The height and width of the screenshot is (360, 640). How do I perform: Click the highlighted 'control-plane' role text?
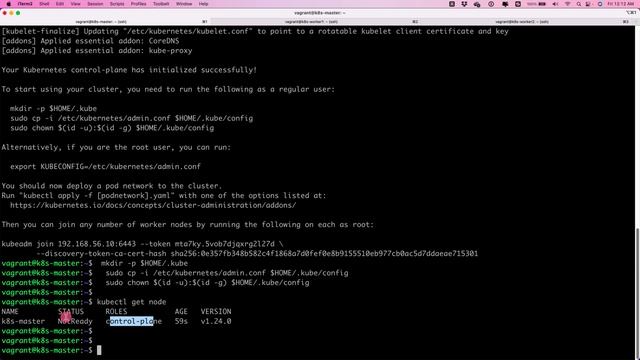pyautogui.click(x=134, y=321)
